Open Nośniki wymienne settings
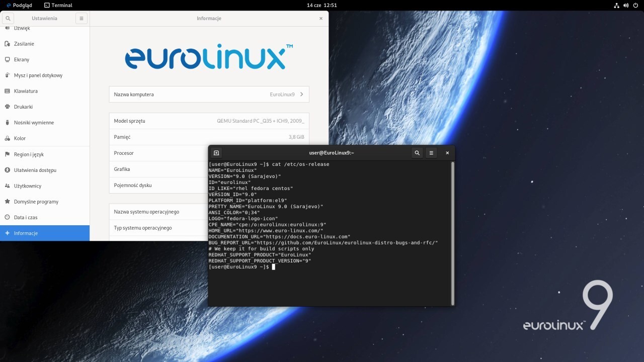The width and height of the screenshot is (644, 362). pyautogui.click(x=45, y=123)
